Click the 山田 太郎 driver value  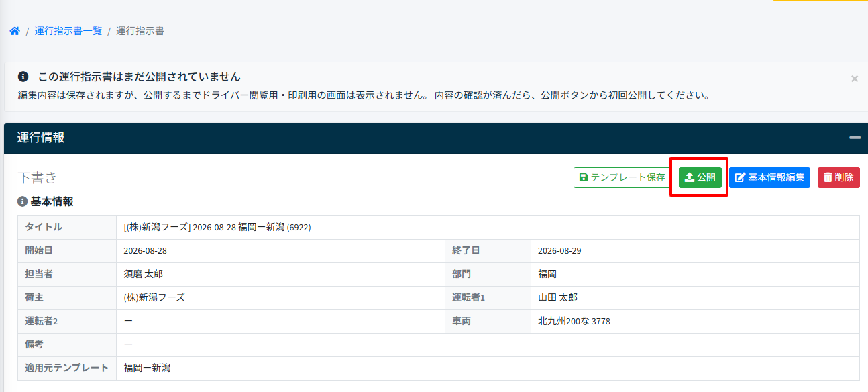[558, 297]
